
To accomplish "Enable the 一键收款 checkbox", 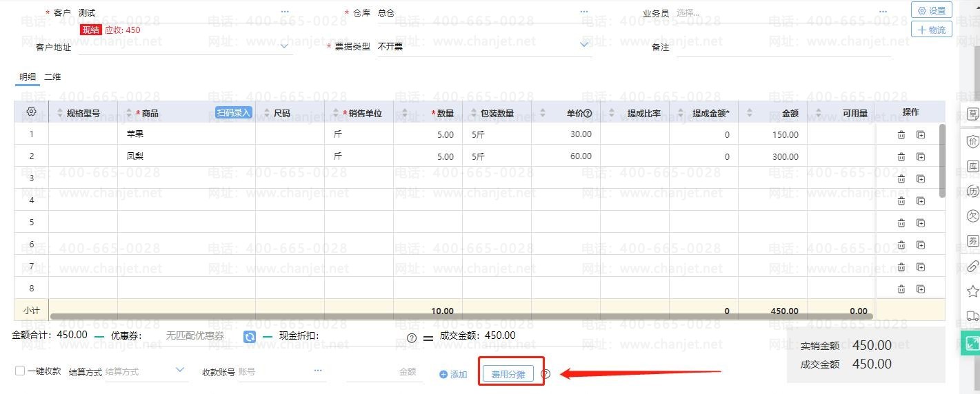I will point(20,371).
